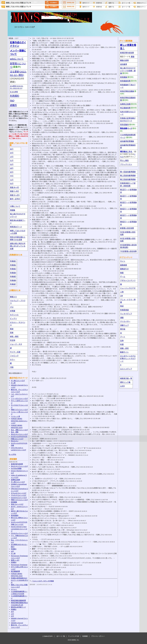
Task: Click the もっと見る link
Action: coord(12,454)
